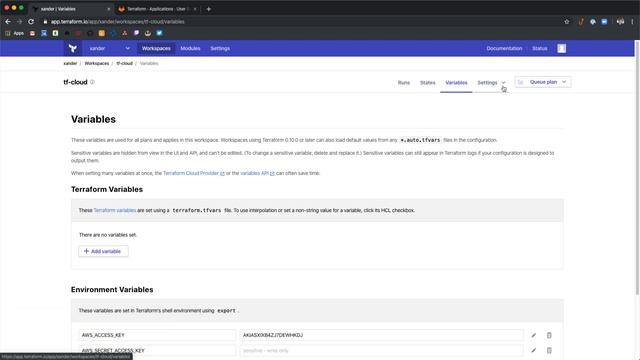The height and width of the screenshot is (360, 640).
Task: Open the Apps bookmarks shortcut
Action: (14, 33)
